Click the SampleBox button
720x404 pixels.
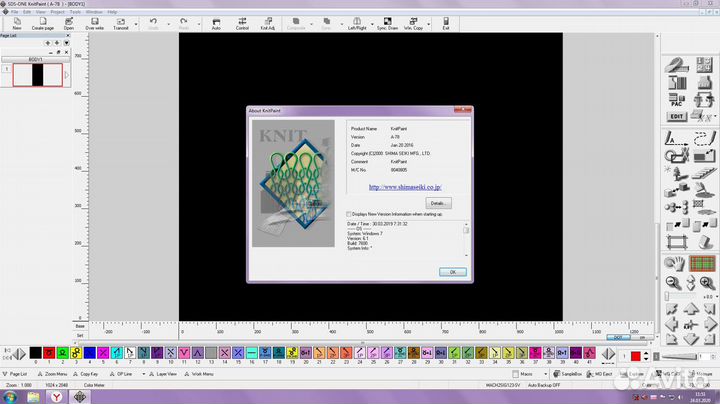(x=568, y=374)
